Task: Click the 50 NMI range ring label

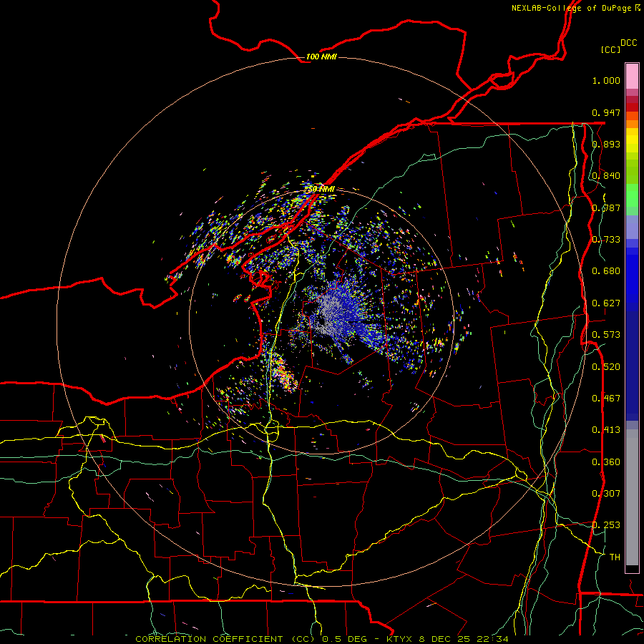Action: pyautogui.click(x=321, y=189)
